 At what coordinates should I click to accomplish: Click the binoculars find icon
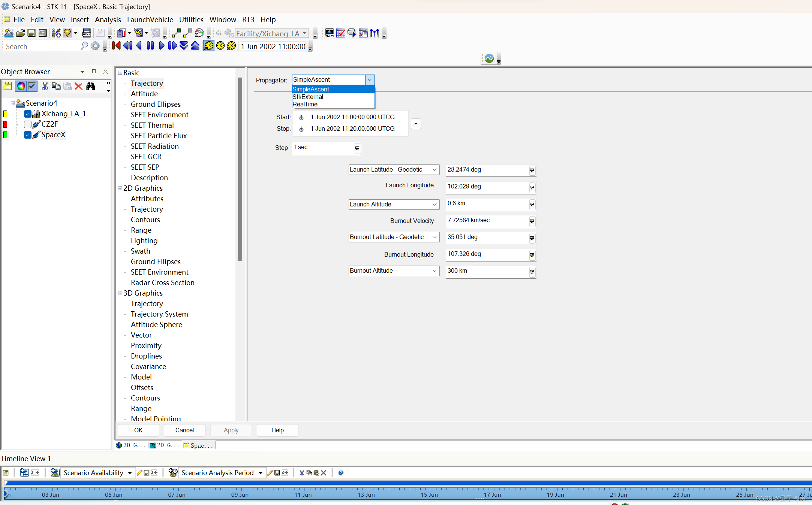coord(90,86)
